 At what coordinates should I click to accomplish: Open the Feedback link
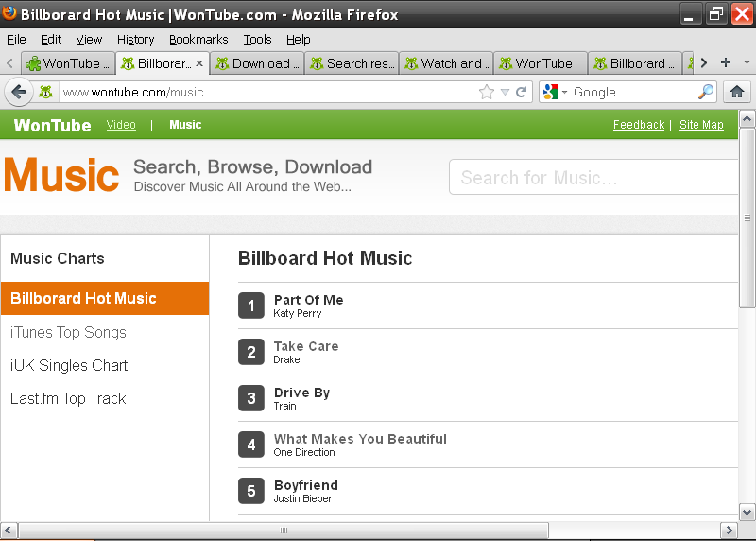[x=638, y=125]
